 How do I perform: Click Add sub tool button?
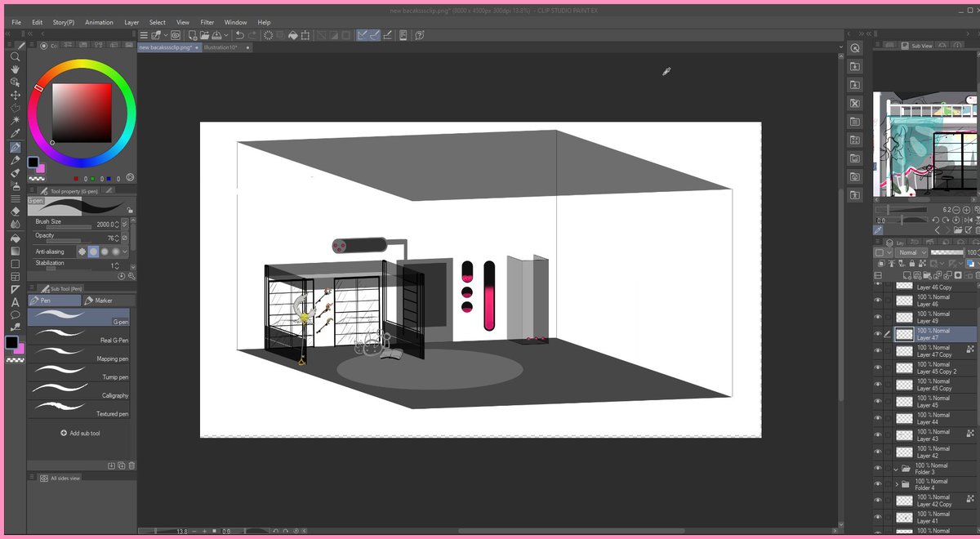click(x=80, y=433)
